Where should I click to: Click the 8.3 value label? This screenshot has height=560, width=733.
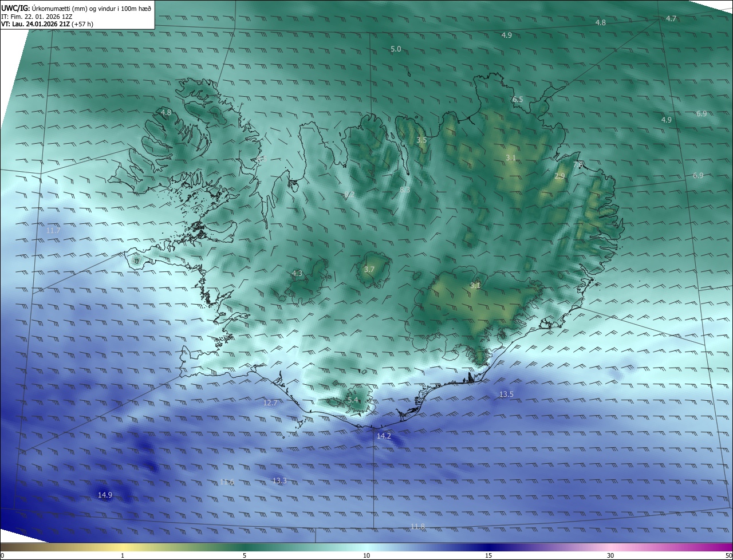coord(405,190)
